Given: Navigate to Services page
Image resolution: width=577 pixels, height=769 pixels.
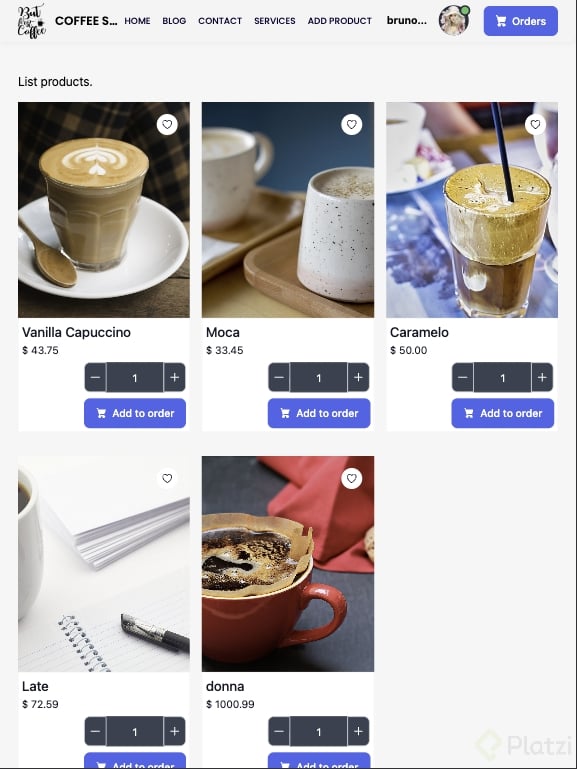Looking at the screenshot, I should [275, 21].
